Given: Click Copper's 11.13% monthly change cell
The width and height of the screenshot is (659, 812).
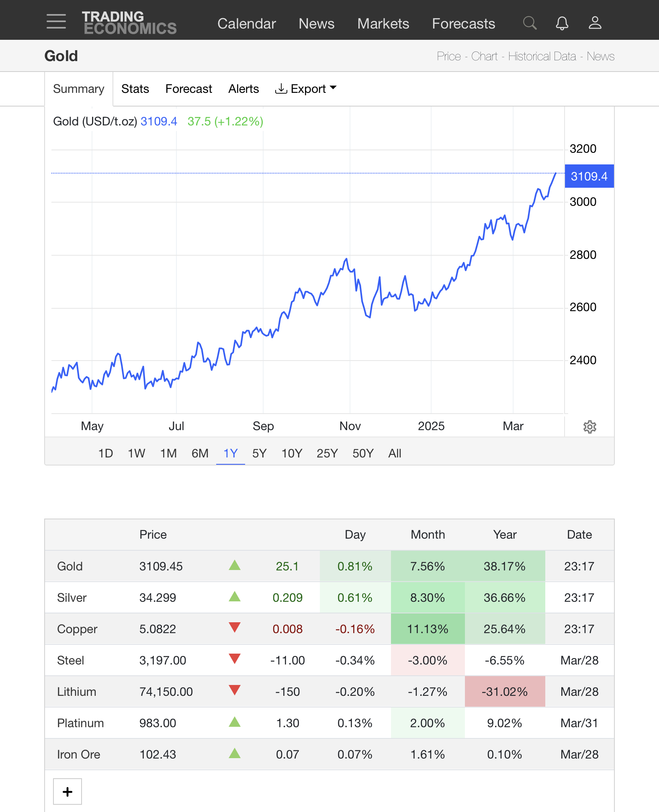Looking at the screenshot, I should tap(428, 629).
